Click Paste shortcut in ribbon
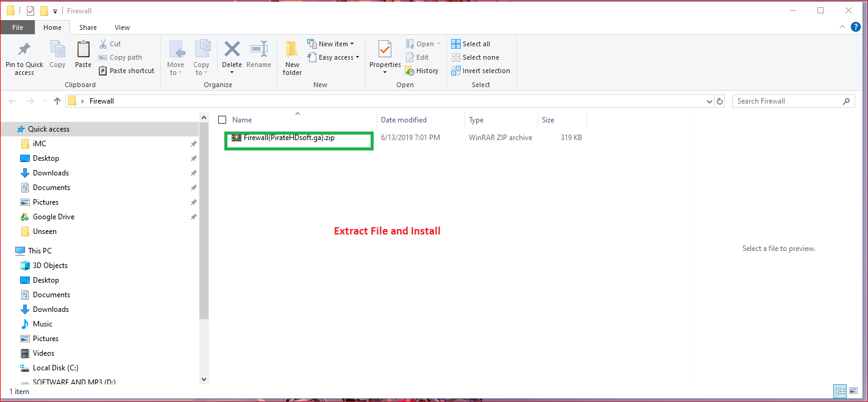This screenshot has width=868, height=402. point(126,71)
